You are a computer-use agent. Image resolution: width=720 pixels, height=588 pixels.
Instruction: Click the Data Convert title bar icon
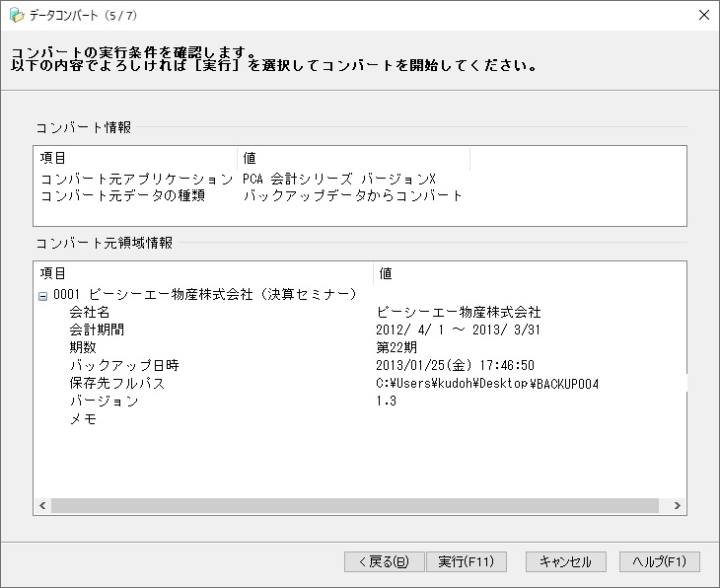16,15
